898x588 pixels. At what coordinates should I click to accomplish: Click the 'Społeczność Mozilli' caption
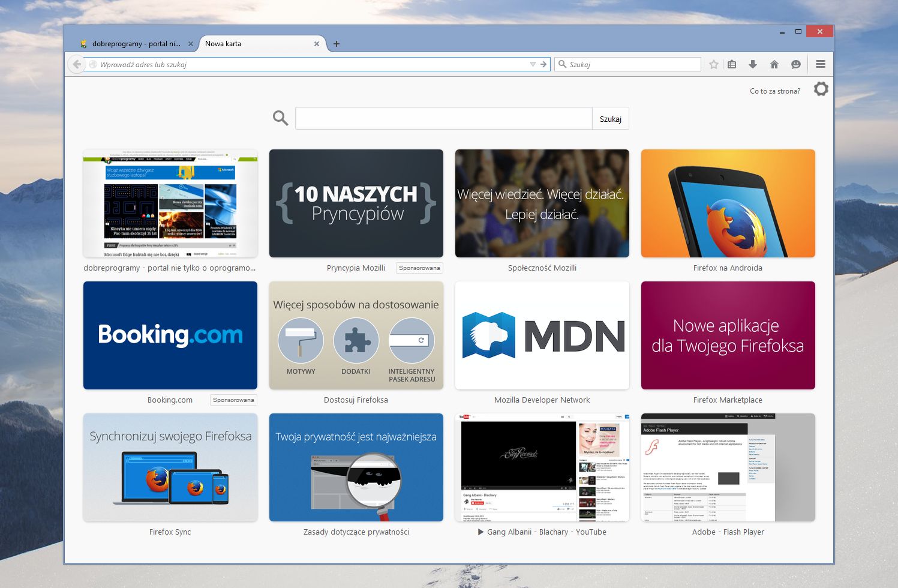point(542,268)
